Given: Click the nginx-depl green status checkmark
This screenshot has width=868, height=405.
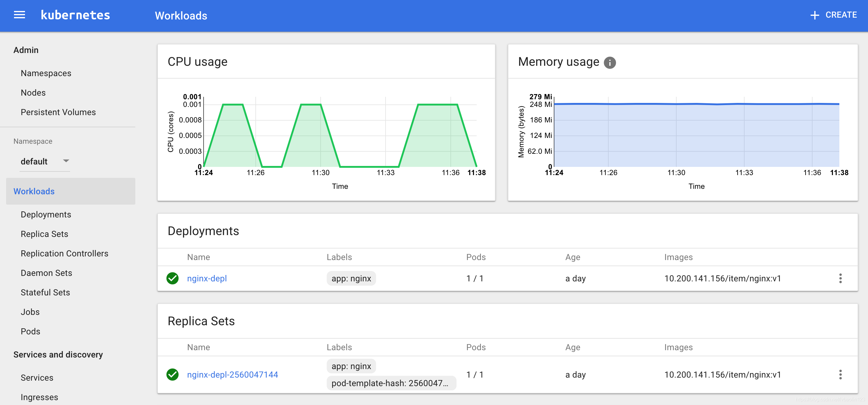Looking at the screenshot, I should [x=172, y=278].
